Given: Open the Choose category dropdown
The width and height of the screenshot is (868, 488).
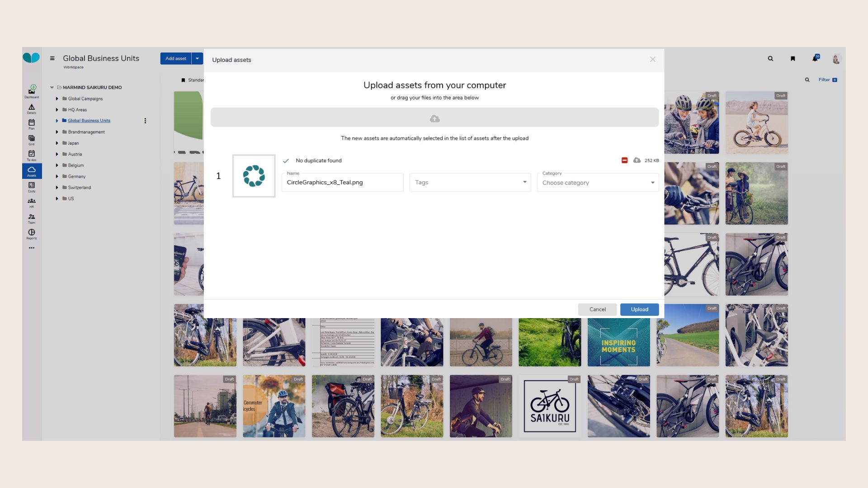Looking at the screenshot, I should point(598,183).
